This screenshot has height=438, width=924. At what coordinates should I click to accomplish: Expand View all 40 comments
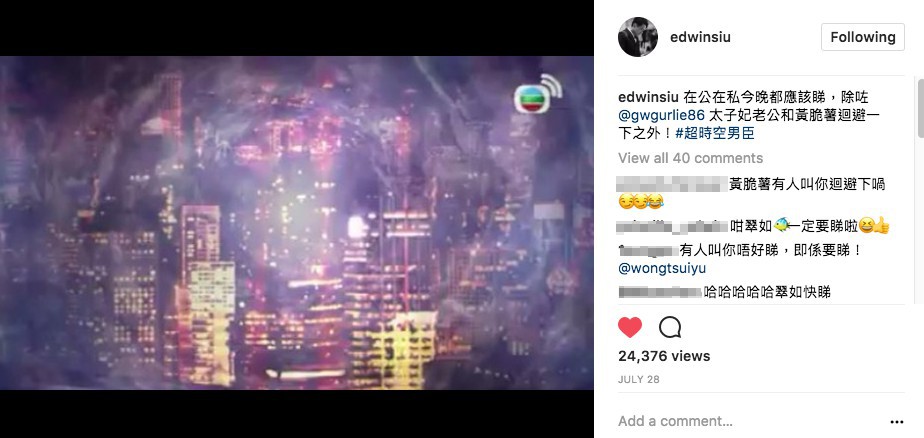point(690,158)
